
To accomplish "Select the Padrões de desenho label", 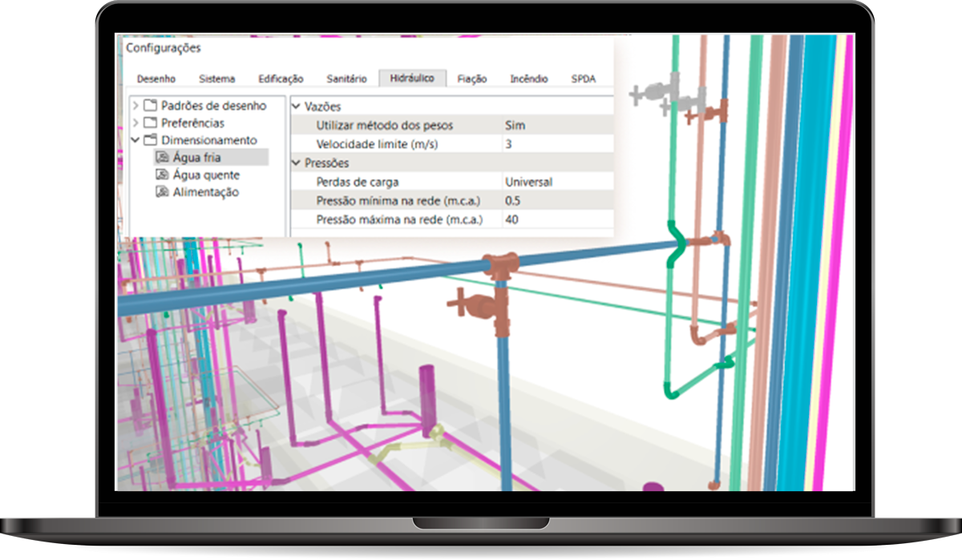I will click(x=213, y=105).
